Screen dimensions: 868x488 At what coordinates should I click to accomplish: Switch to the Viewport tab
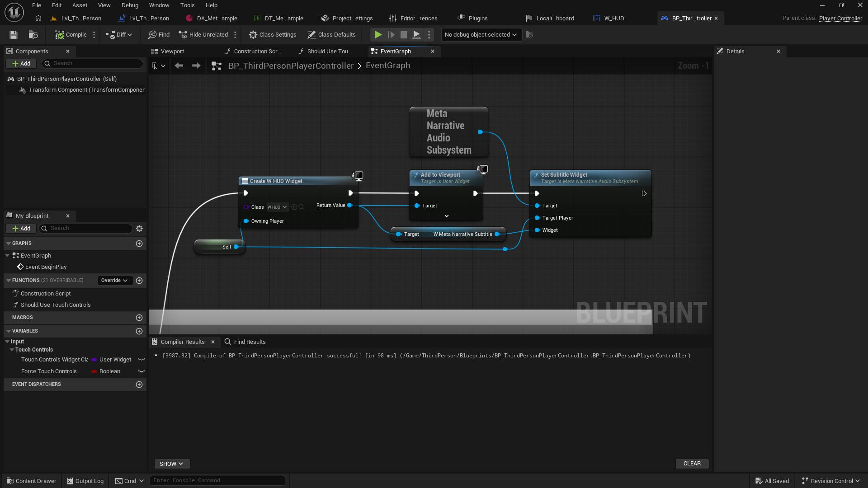click(x=172, y=51)
